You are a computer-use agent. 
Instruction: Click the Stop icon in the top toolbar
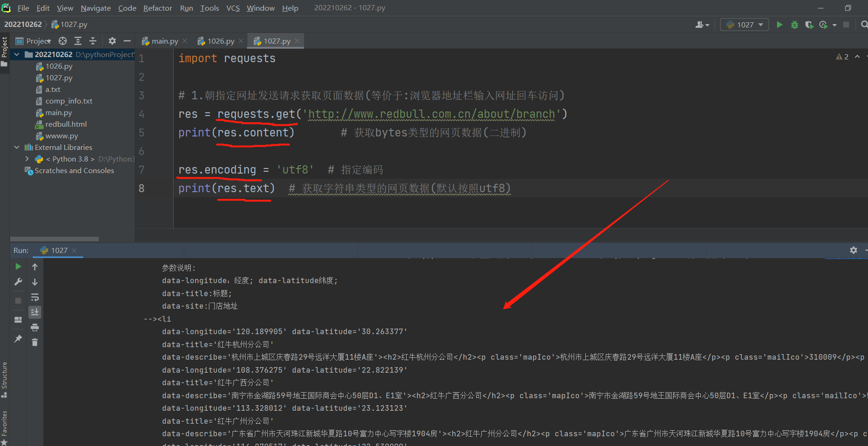[x=846, y=25]
